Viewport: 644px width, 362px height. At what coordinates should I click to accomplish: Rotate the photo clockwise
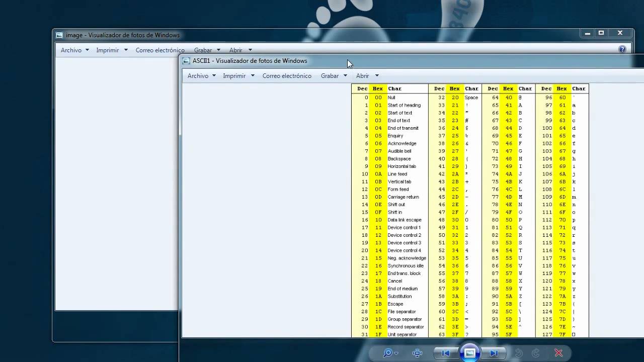tap(536, 353)
